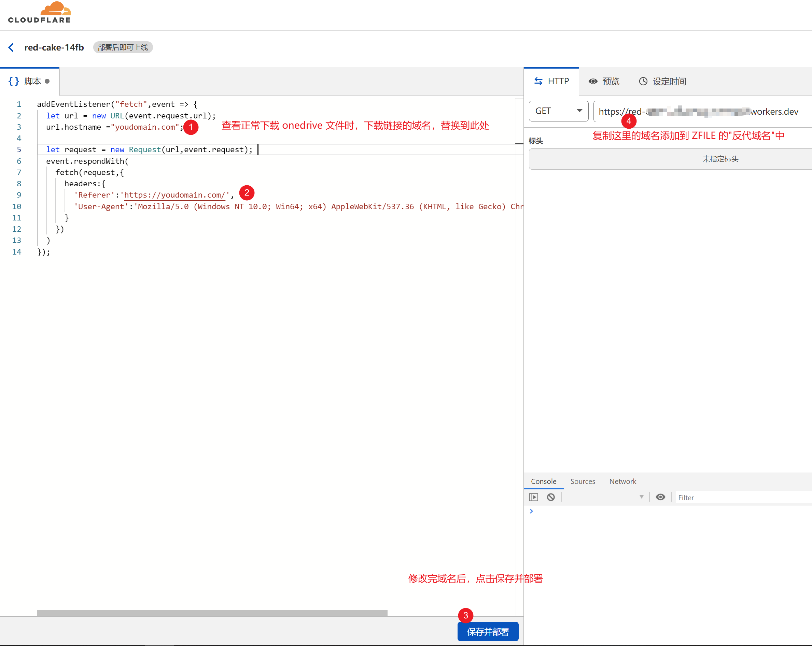Click the event.respondWith( code line
Viewport: 812px width, 646px height.
[x=87, y=161]
